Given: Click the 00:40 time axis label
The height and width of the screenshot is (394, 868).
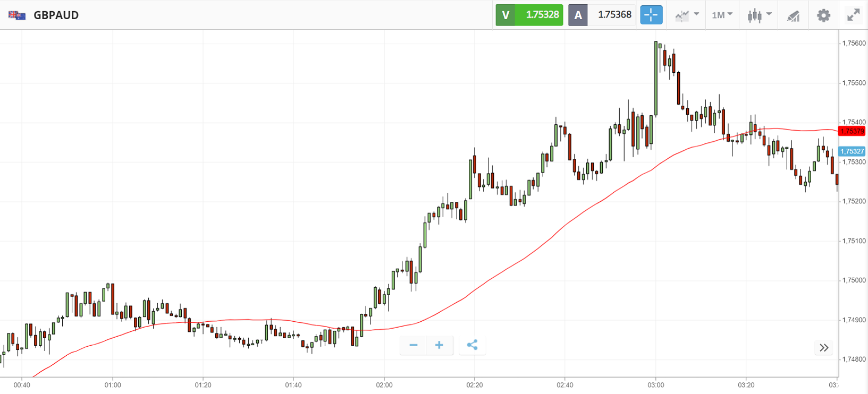Looking at the screenshot, I should click(x=22, y=385).
